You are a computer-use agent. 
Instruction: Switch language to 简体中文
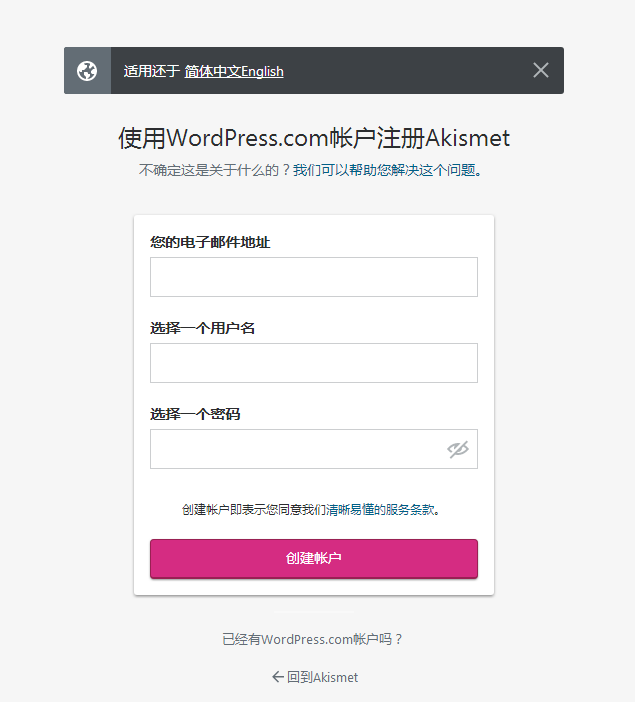212,71
